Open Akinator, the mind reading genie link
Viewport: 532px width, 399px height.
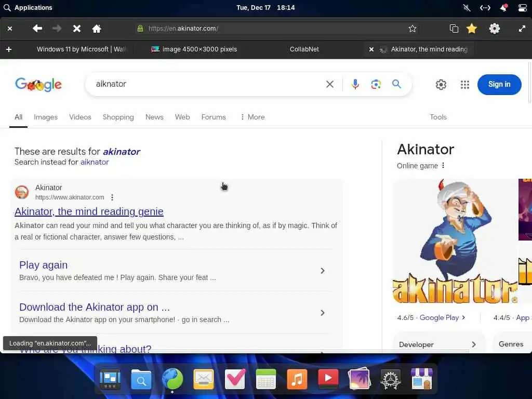(89, 211)
